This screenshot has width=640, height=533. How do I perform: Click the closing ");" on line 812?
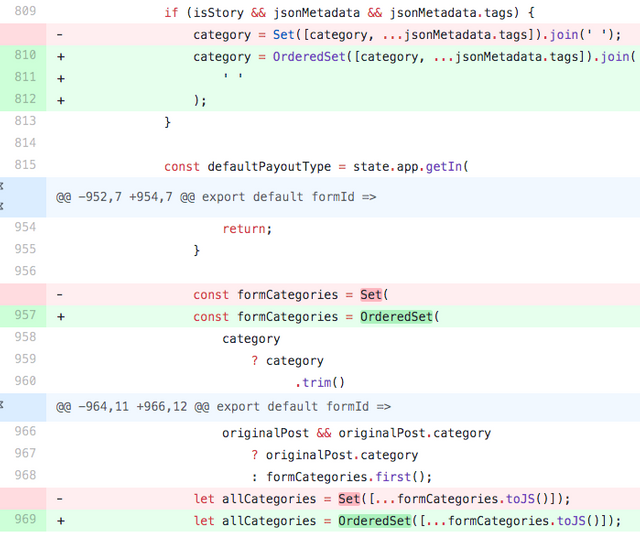(200, 101)
